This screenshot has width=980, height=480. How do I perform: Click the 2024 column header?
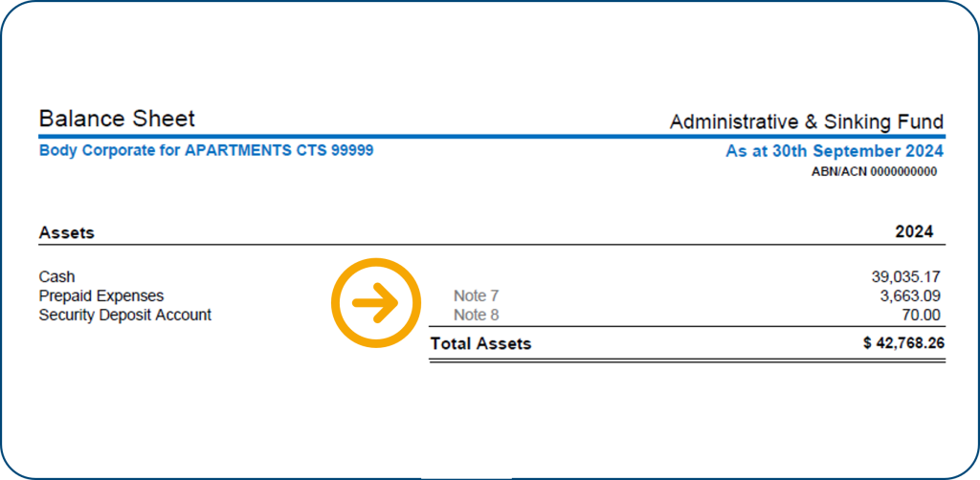[913, 232]
